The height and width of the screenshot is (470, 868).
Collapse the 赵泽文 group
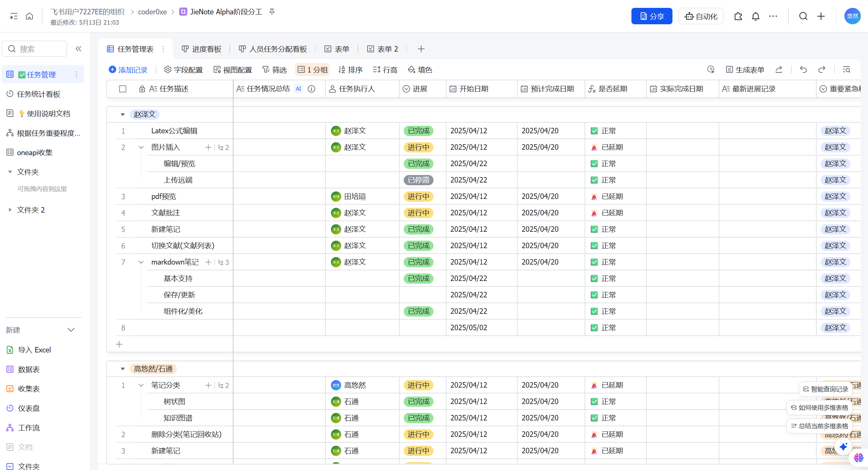click(x=123, y=115)
